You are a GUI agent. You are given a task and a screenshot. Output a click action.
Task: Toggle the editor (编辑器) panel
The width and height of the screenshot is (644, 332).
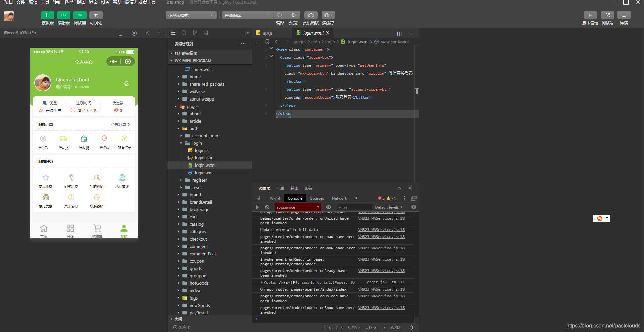tap(63, 15)
